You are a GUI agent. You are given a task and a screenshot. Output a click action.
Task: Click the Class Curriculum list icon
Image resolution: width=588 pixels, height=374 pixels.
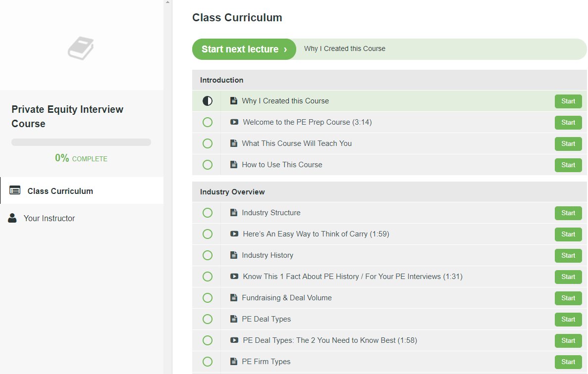[15, 190]
